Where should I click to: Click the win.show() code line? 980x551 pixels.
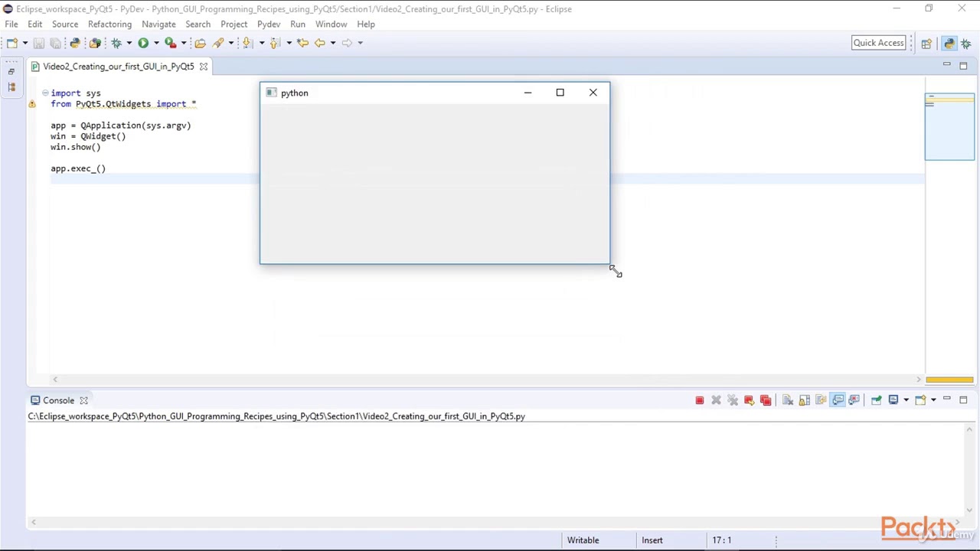pyautogui.click(x=75, y=147)
